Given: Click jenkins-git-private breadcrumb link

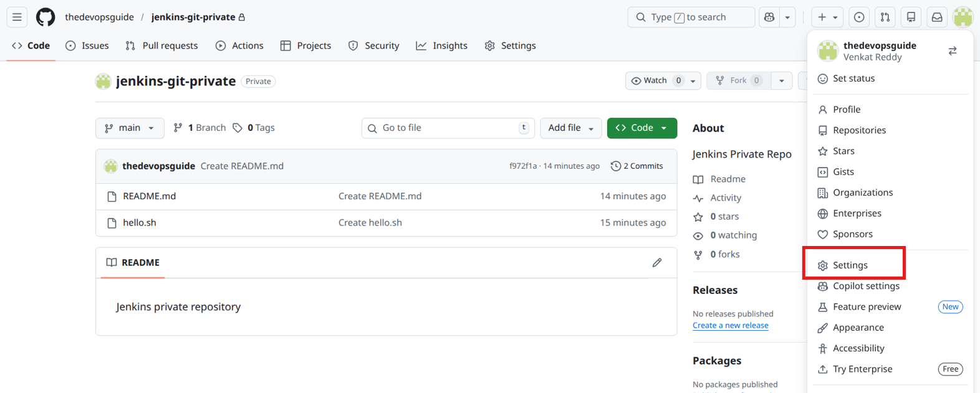Looking at the screenshot, I should tap(193, 17).
